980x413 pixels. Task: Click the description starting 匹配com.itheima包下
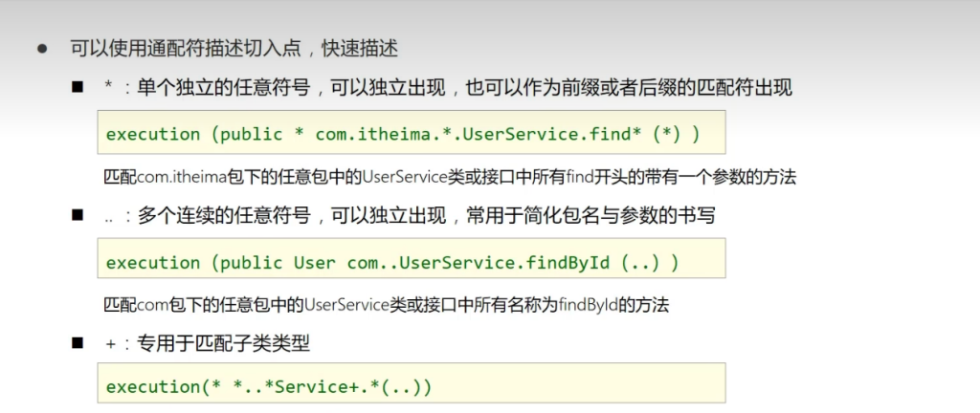pyautogui.click(x=450, y=177)
